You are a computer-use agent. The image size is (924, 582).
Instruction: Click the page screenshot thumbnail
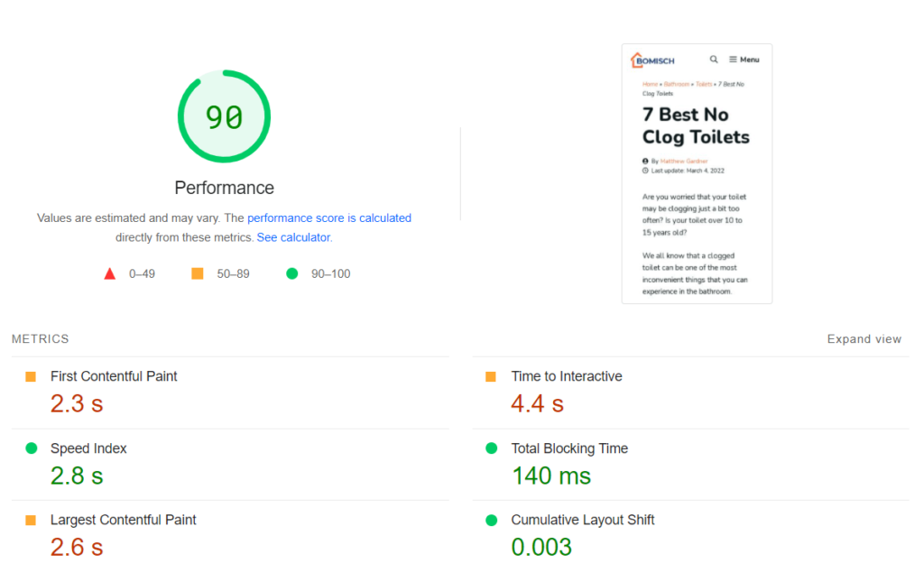697,208
